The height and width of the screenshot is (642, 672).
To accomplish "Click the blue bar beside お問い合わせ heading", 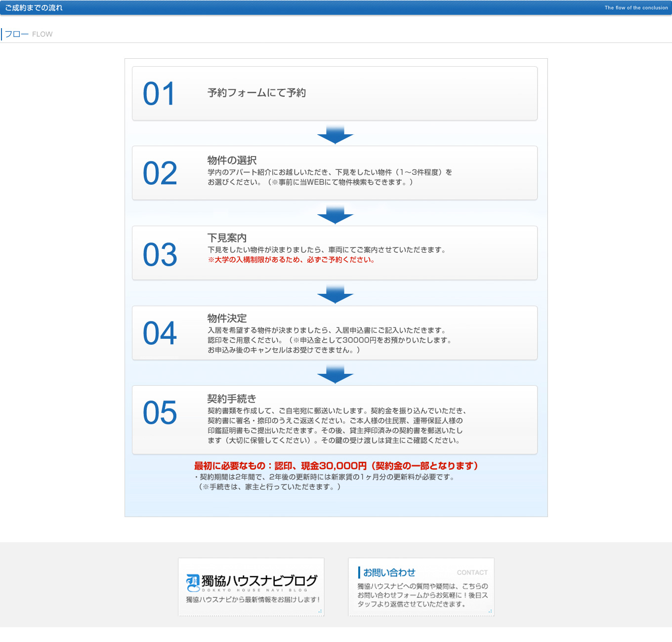I will (359, 572).
